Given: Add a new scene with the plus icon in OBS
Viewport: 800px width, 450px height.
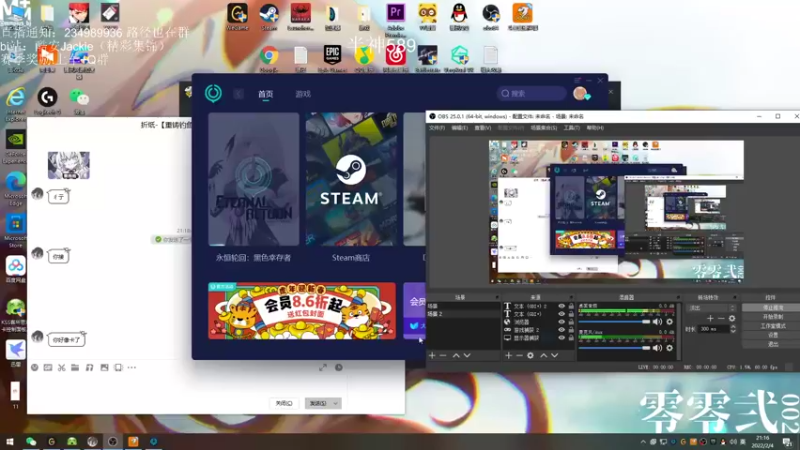Looking at the screenshot, I should [433, 355].
